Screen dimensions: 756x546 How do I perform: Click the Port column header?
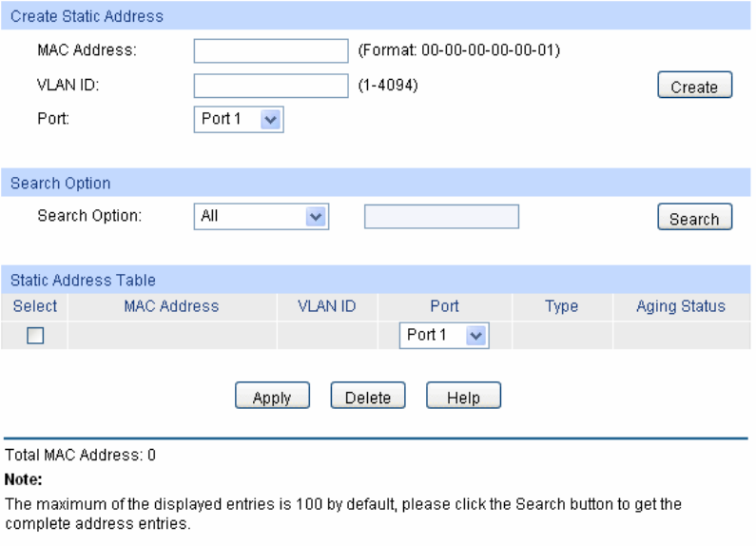tap(444, 306)
